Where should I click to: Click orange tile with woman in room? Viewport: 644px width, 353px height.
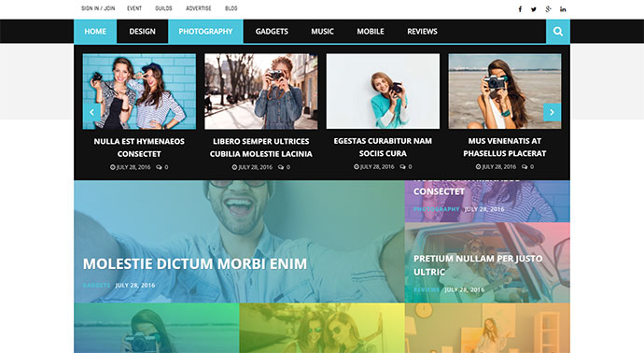(x=487, y=328)
